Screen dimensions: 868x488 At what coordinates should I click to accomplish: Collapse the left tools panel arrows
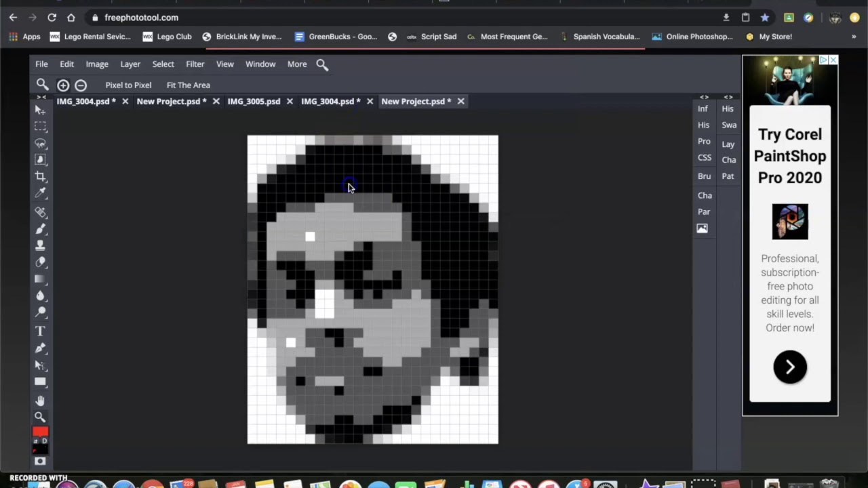[41, 97]
